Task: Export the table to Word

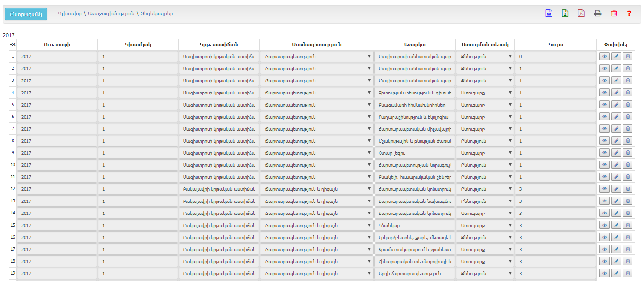Action: click(x=549, y=13)
